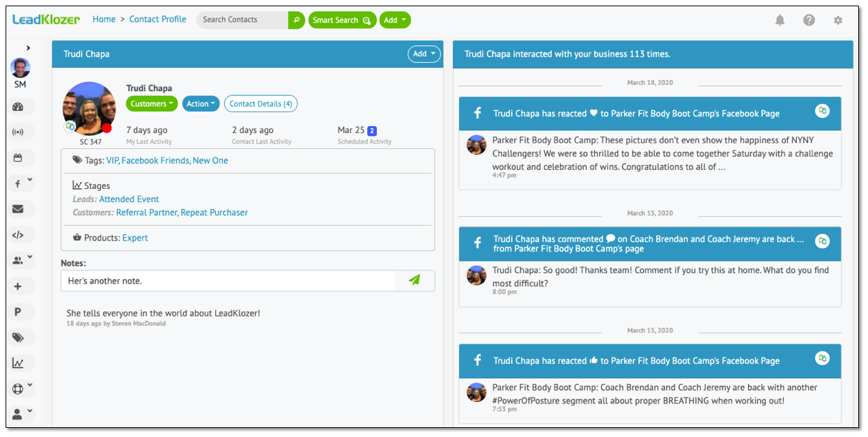868x437 pixels.
Task: Open the tags icon in sidebar
Action: point(18,337)
